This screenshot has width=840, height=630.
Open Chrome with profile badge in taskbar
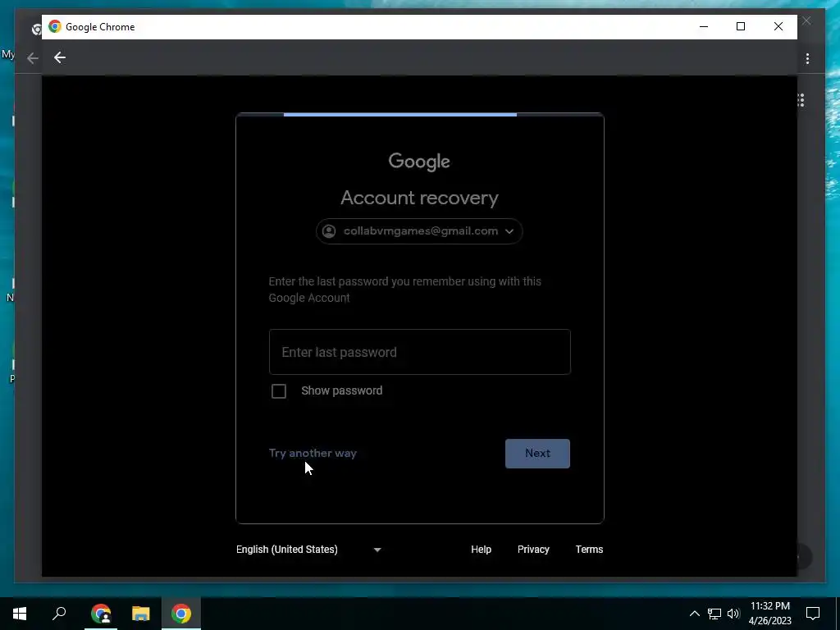pyautogui.click(x=101, y=614)
